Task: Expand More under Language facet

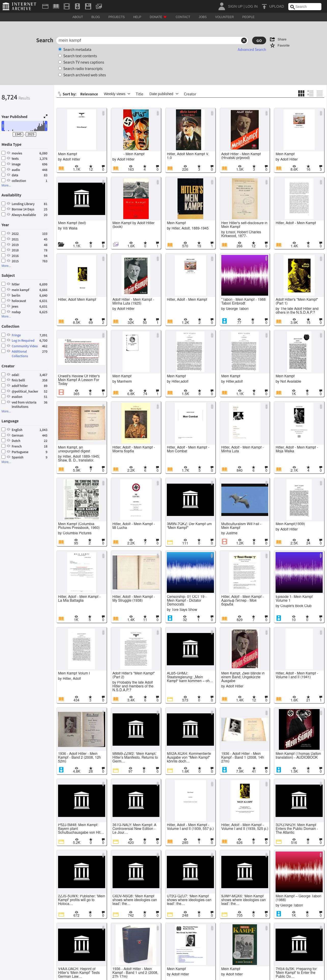Action: point(6,462)
